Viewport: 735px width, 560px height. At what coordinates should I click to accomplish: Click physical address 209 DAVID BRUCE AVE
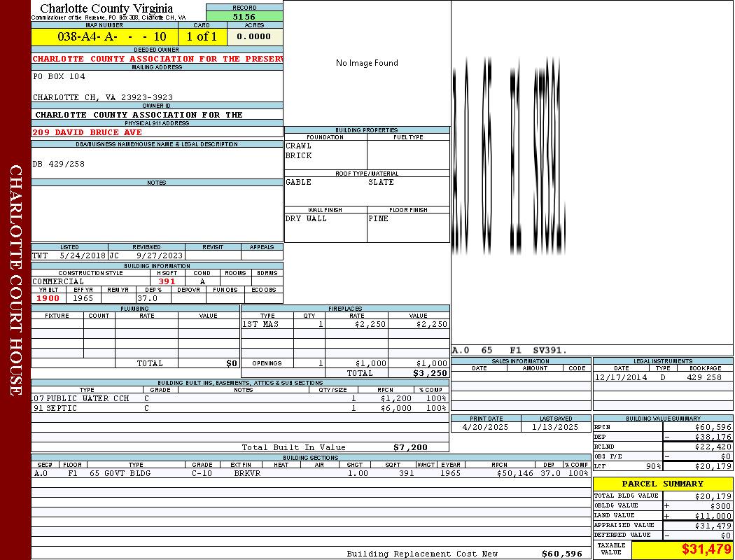pos(87,132)
